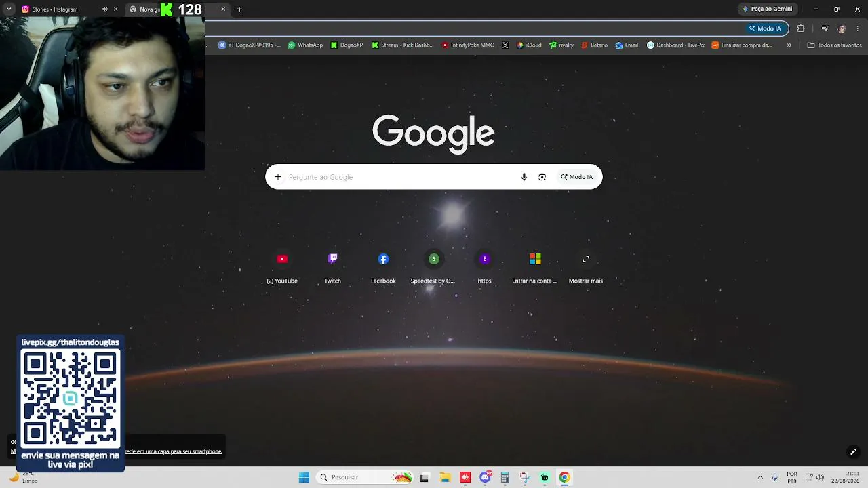Open the X bookmark icon
This screenshot has width=868, height=488.
tap(505, 45)
